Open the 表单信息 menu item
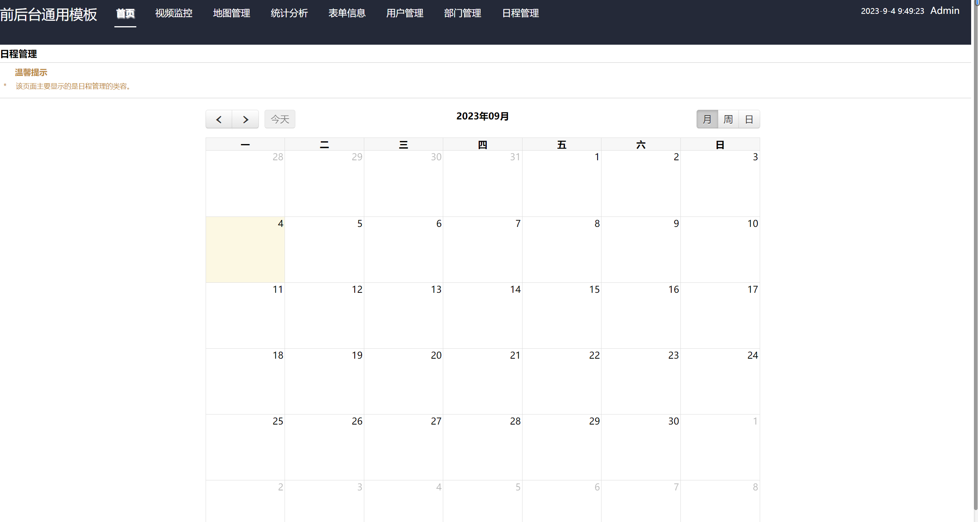The image size is (980, 522). [347, 13]
